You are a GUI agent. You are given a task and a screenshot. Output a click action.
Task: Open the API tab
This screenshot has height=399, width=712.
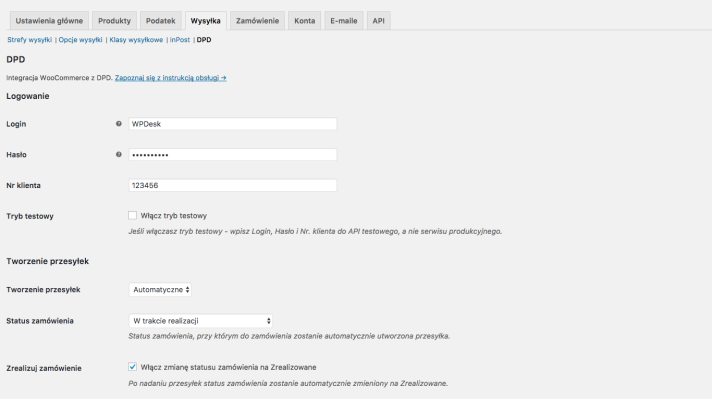coord(379,21)
